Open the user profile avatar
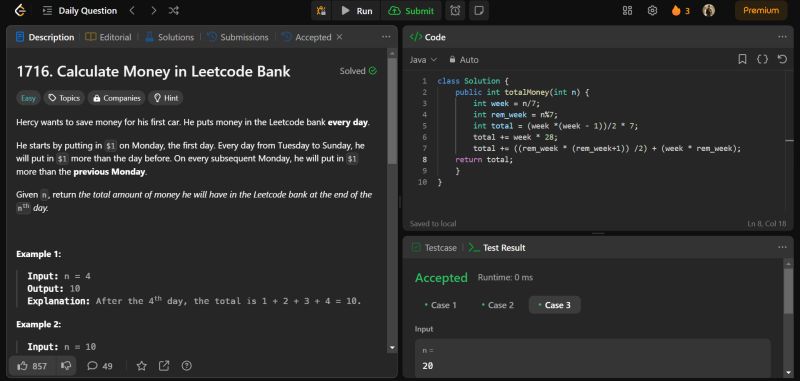800x381 pixels. pos(709,10)
